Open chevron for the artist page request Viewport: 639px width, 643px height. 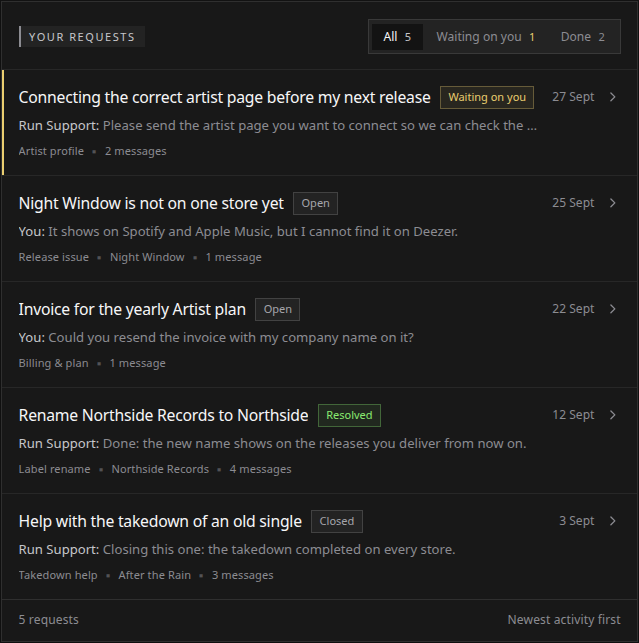pos(613,97)
